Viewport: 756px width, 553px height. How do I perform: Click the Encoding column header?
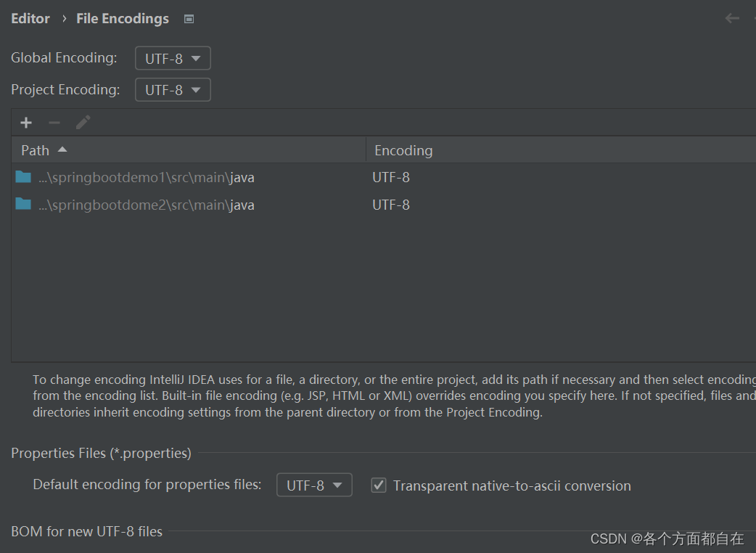coord(403,149)
